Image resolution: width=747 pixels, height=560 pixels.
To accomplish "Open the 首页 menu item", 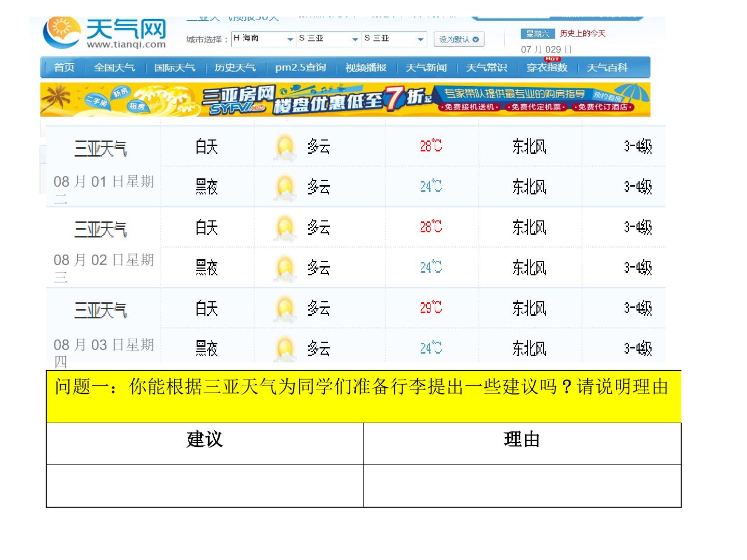I will point(64,68).
